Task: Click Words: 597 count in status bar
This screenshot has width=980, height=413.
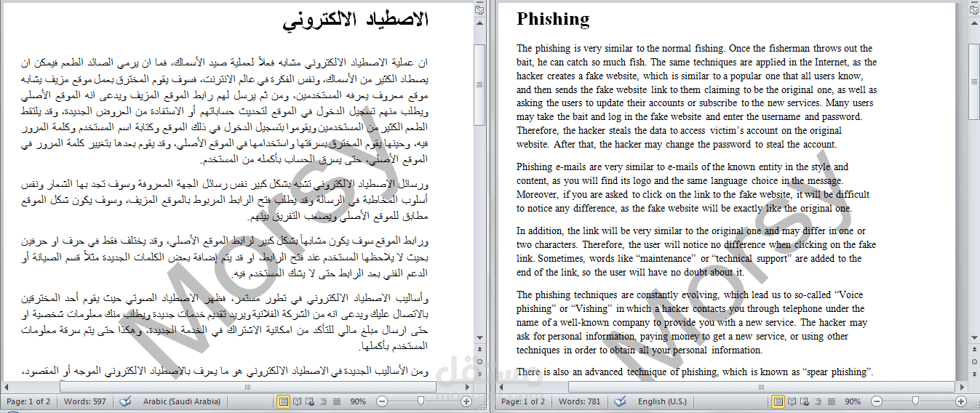Action: coord(84,401)
